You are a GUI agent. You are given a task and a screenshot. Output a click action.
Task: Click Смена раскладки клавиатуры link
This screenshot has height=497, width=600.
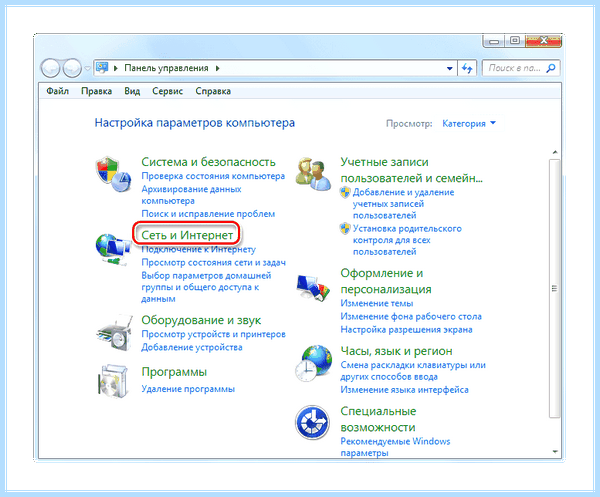413,370
